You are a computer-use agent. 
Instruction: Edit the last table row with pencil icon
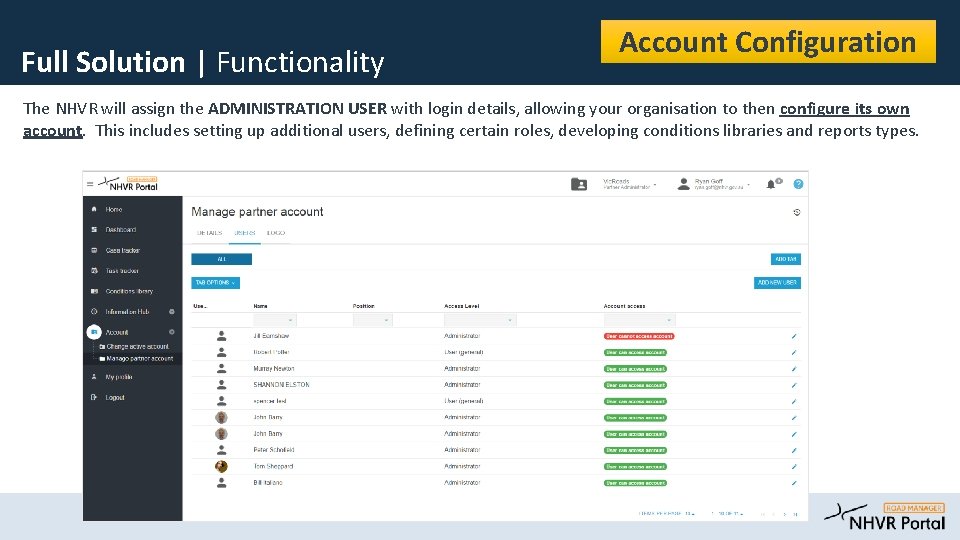point(794,483)
